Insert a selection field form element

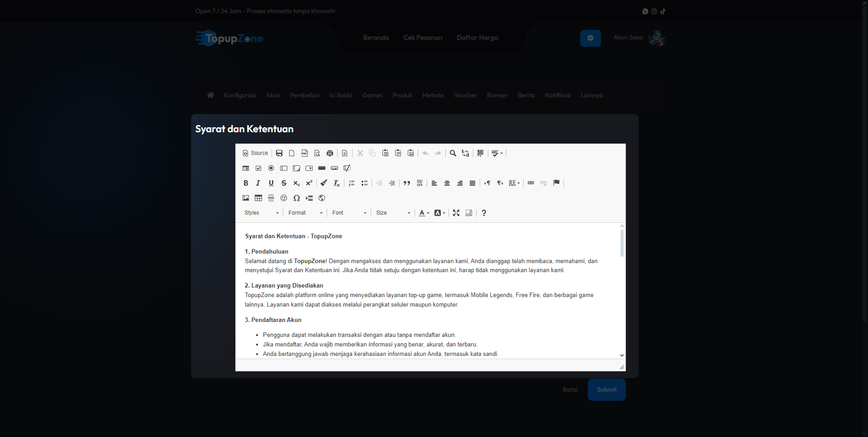[309, 168]
